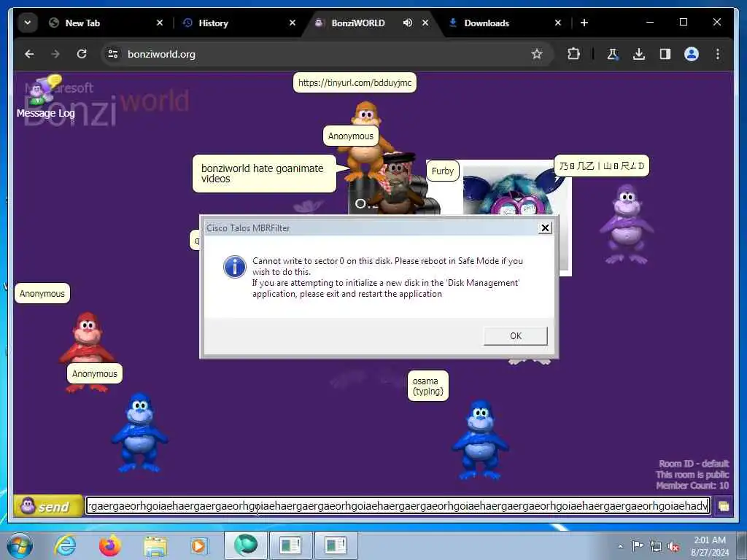Close the New Tab tab
747x560 pixels.
pyautogui.click(x=160, y=23)
